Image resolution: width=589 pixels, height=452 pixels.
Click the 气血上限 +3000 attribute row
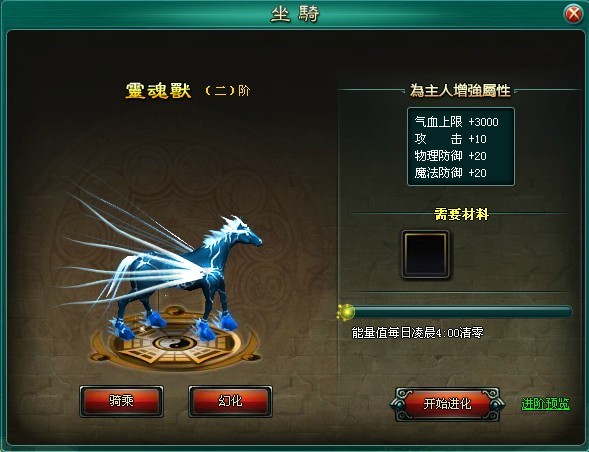(x=456, y=122)
